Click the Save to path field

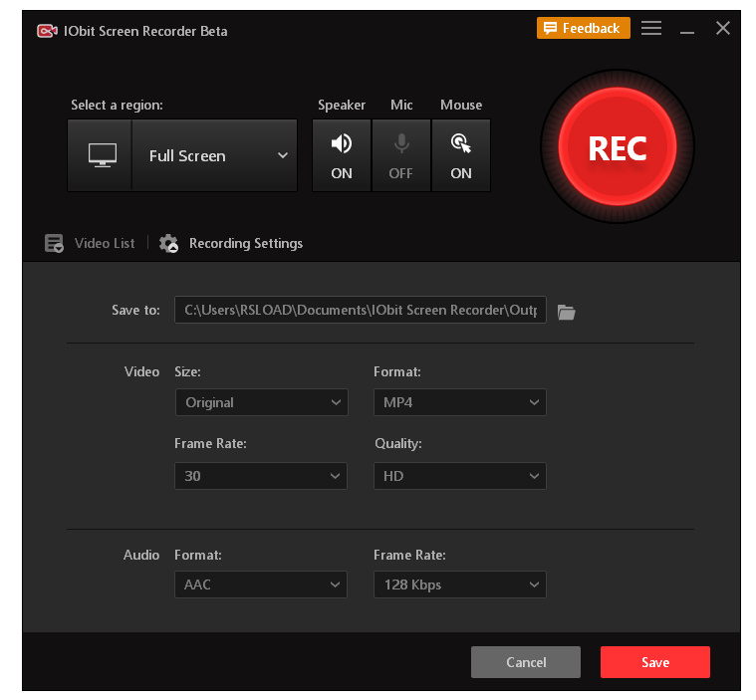coord(361,310)
